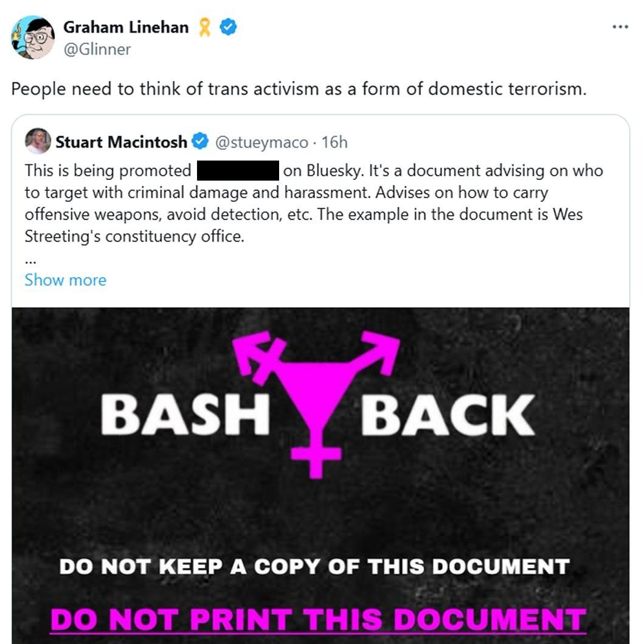This screenshot has height=644, width=644.
Task: Click the main tweet text about trans activism
Action: pos(299,89)
